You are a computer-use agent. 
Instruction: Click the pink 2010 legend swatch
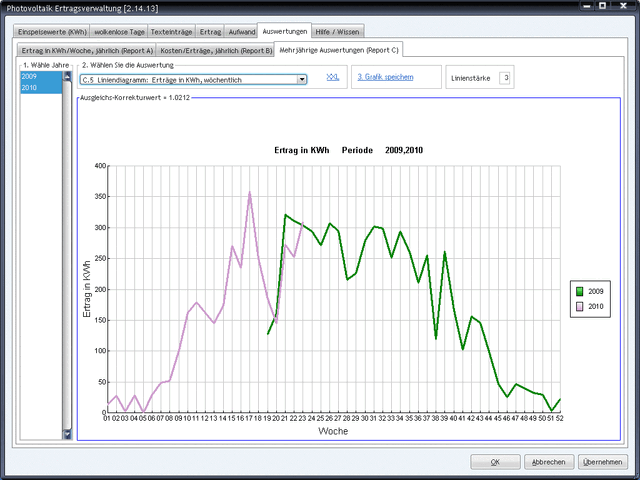(x=579, y=307)
